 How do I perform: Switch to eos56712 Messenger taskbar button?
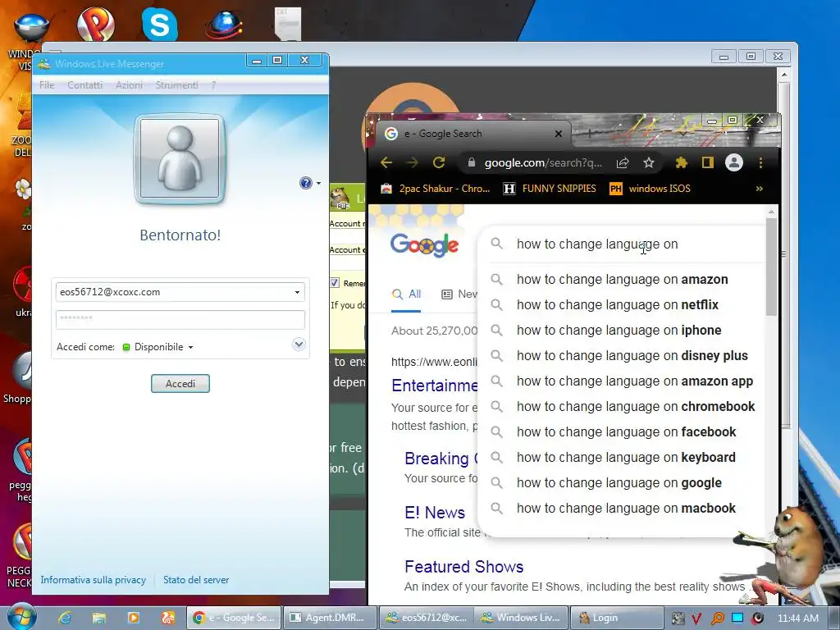click(427, 618)
